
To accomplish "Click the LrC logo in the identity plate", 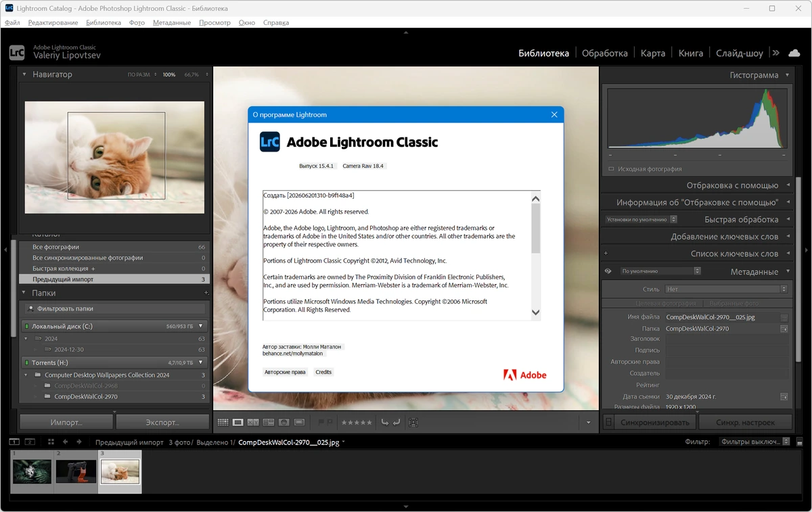I will 17,52.
